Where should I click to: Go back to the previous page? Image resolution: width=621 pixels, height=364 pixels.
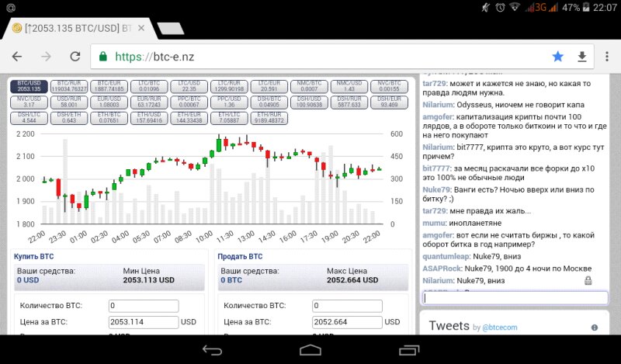click(x=17, y=57)
